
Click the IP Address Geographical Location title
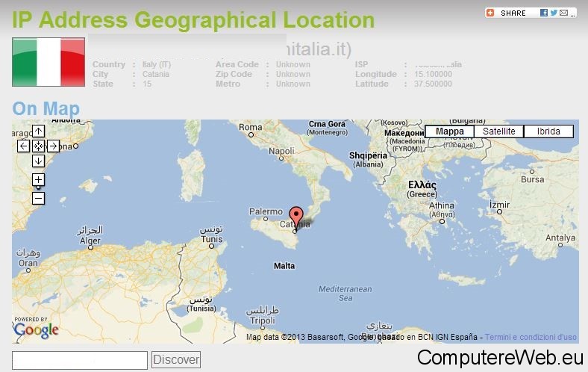[x=193, y=20]
